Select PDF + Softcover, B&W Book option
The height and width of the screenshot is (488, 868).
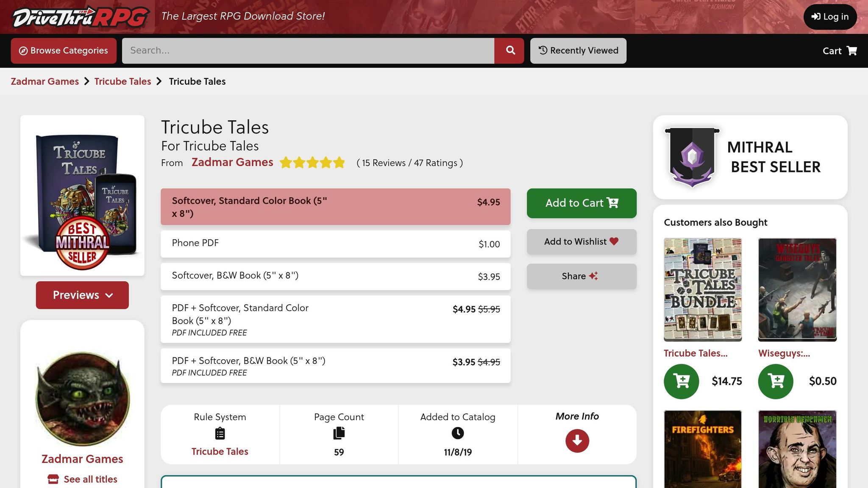click(336, 366)
